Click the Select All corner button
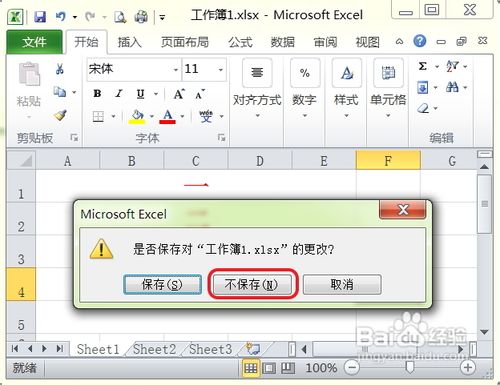Screen dimensions: 500x385 21,161
